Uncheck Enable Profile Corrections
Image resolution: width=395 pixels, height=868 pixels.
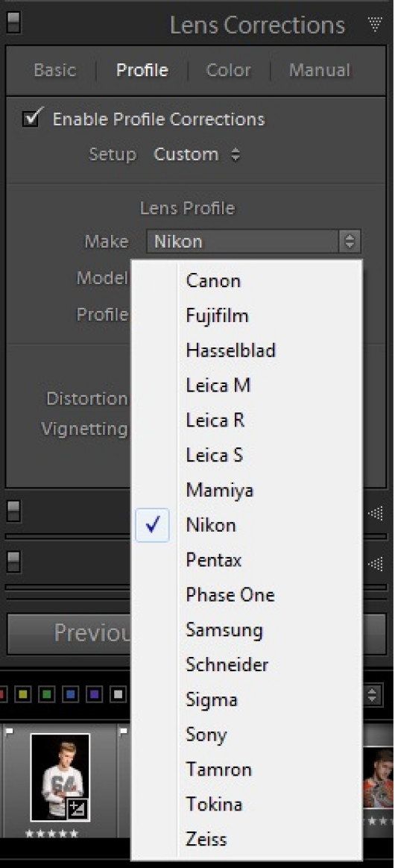tap(31, 118)
